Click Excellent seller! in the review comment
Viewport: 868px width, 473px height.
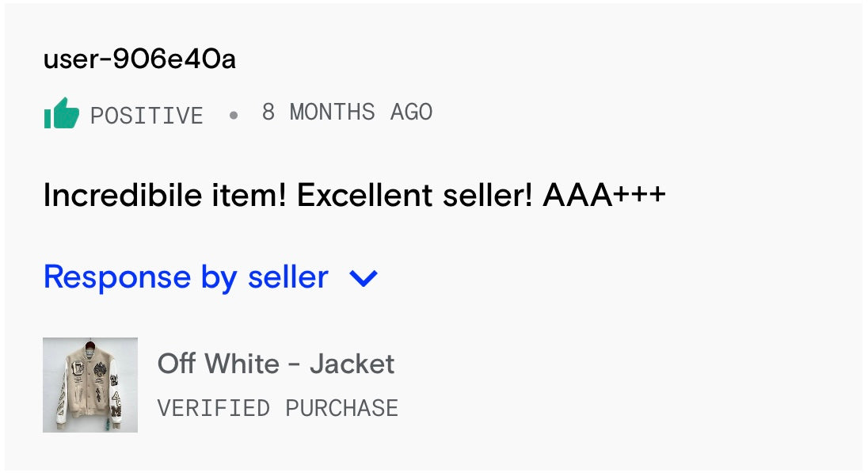413,195
